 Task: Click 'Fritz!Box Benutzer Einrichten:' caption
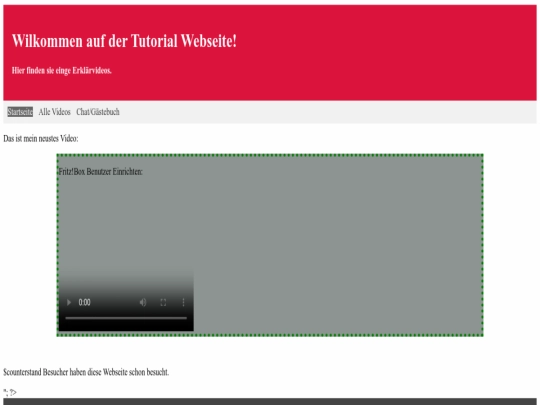(100, 172)
